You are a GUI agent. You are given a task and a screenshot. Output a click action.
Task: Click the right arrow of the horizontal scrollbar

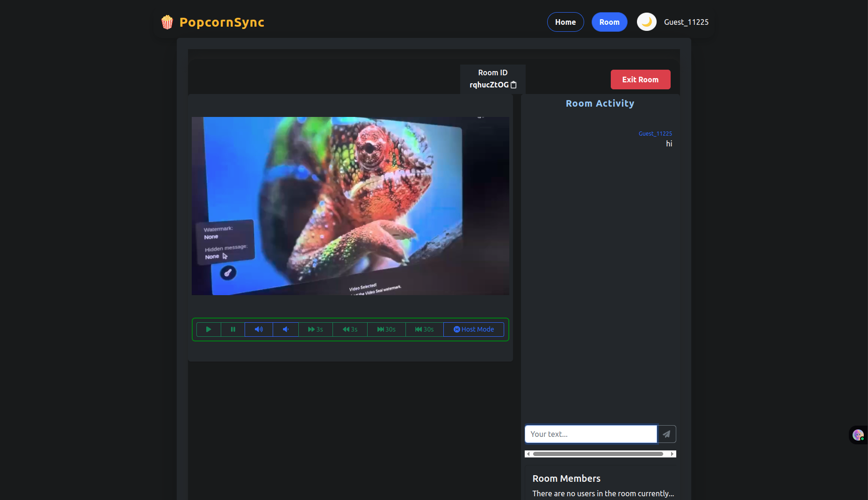[673, 453]
